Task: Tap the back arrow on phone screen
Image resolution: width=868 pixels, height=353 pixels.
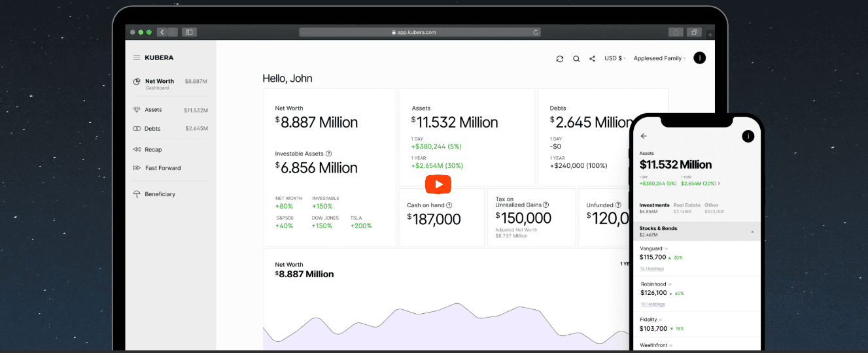Action: click(644, 136)
